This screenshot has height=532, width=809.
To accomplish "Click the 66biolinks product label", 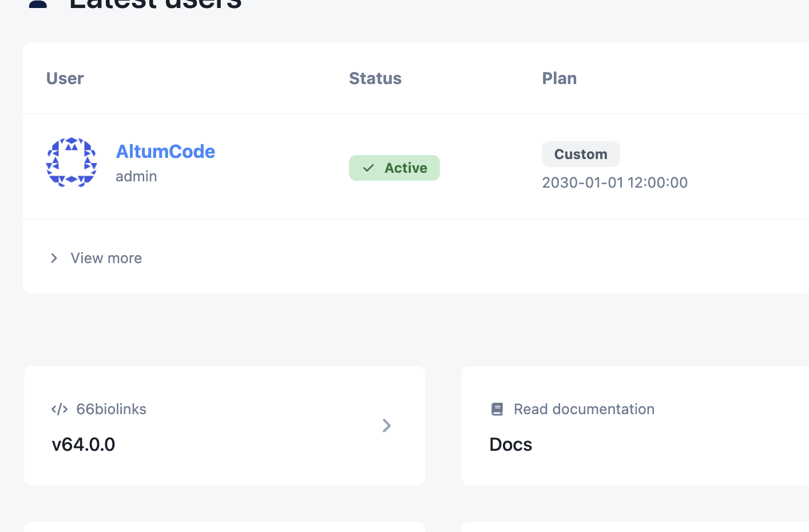I will coord(111,409).
